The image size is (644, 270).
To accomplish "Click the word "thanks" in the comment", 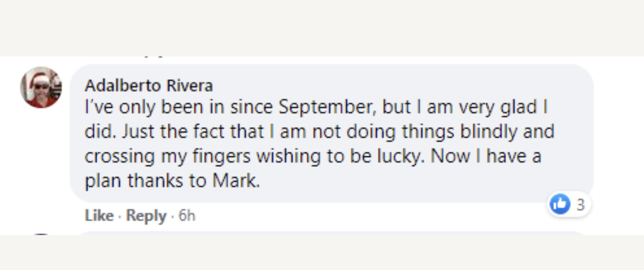I will [x=155, y=180].
